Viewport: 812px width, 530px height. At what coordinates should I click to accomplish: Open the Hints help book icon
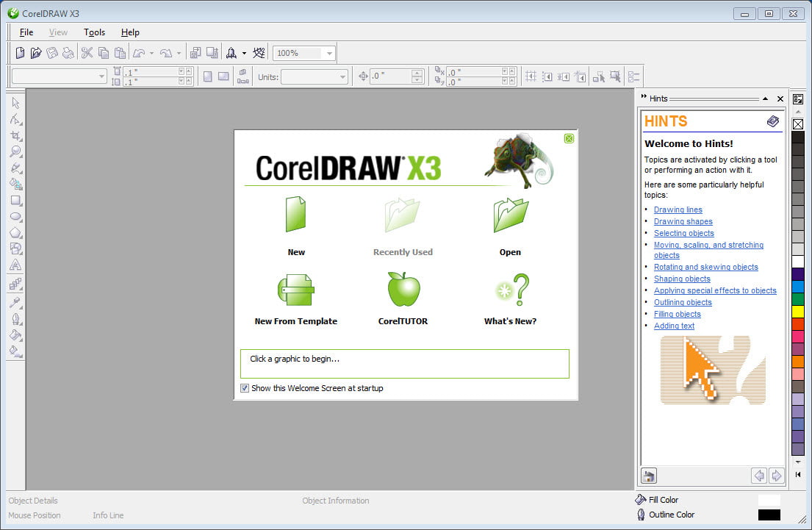click(772, 121)
